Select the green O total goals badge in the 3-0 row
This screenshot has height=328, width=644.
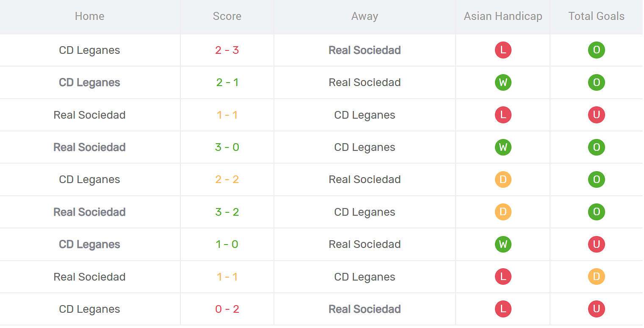pyautogui.click(x=596, y=147)
